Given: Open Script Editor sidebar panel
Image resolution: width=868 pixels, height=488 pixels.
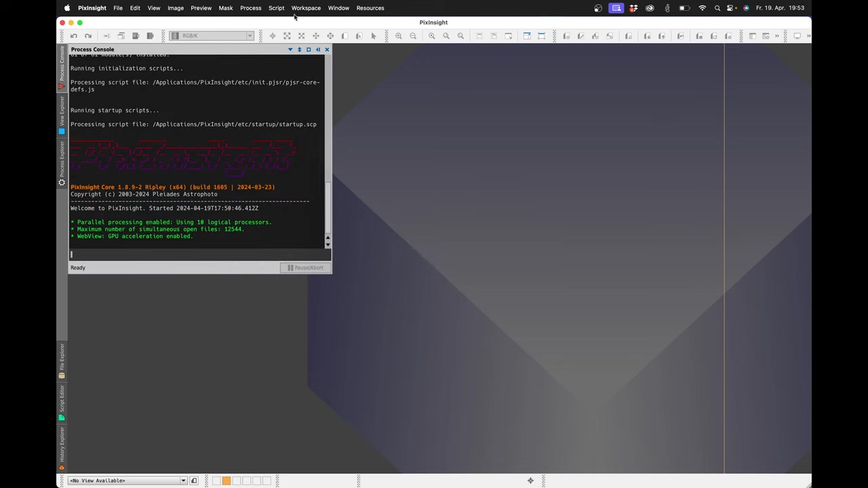Looking at the screenshot, I should [x=62, y=403].
